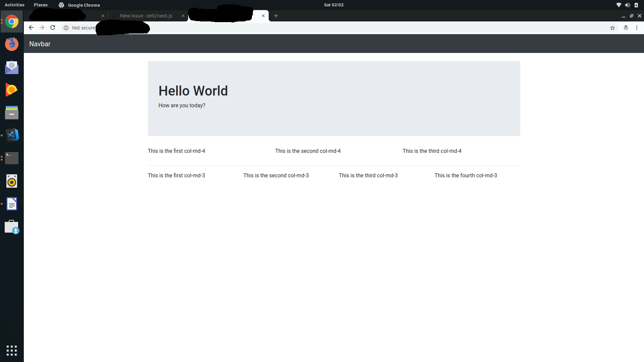644x362 pixels.
Task: View site information Not secure icon
Action: tap(66, 28)
